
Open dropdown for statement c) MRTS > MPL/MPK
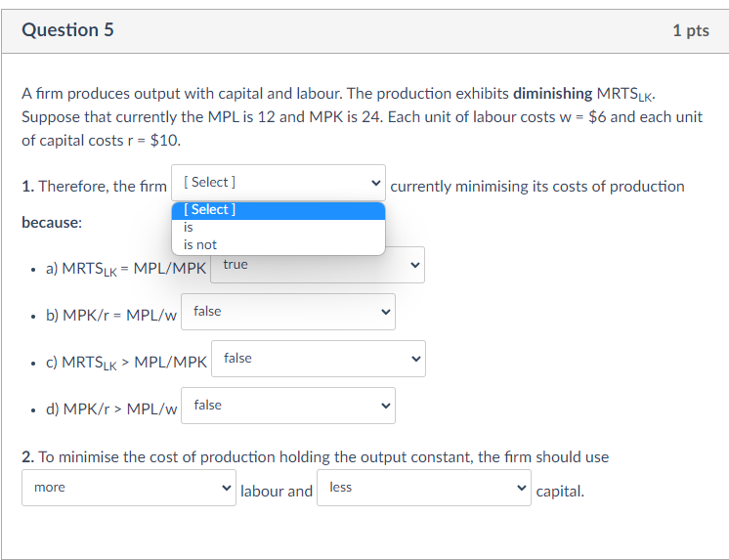point(319,359)
